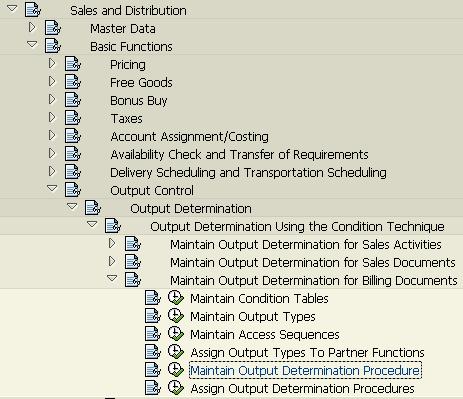463x399 pixels.
Task: Select the Sales and Distribution label
Action: [x=128, y=10]
